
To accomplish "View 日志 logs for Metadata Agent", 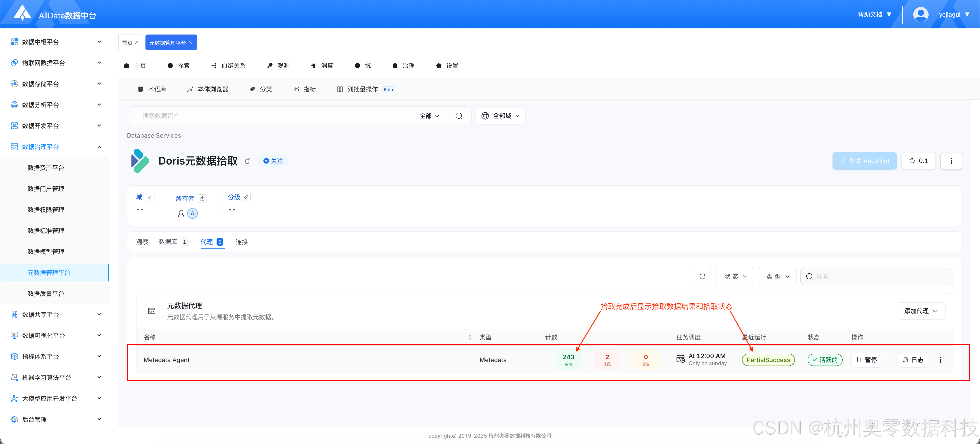I will [x=913, y=360].
